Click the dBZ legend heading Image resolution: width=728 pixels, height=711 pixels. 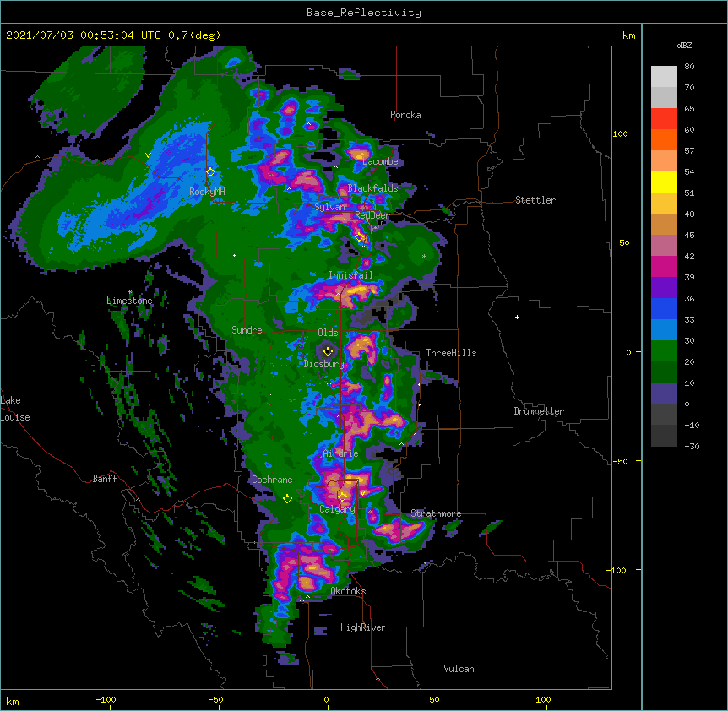point(684,46)
